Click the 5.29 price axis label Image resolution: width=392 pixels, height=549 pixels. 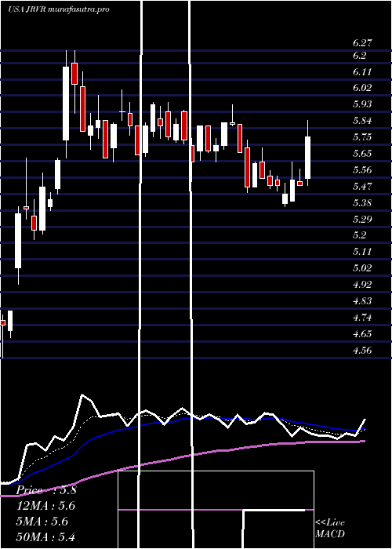click(362, 220)
